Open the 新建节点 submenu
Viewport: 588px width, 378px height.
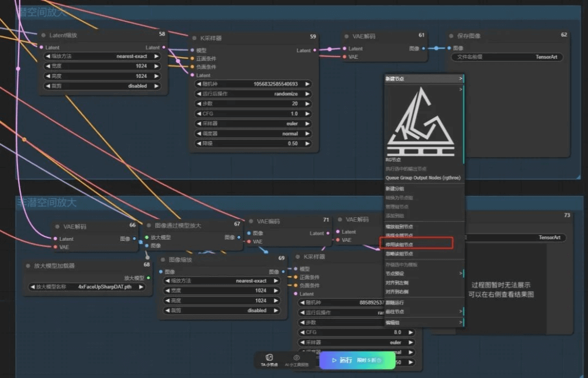(x=424, y=79)
